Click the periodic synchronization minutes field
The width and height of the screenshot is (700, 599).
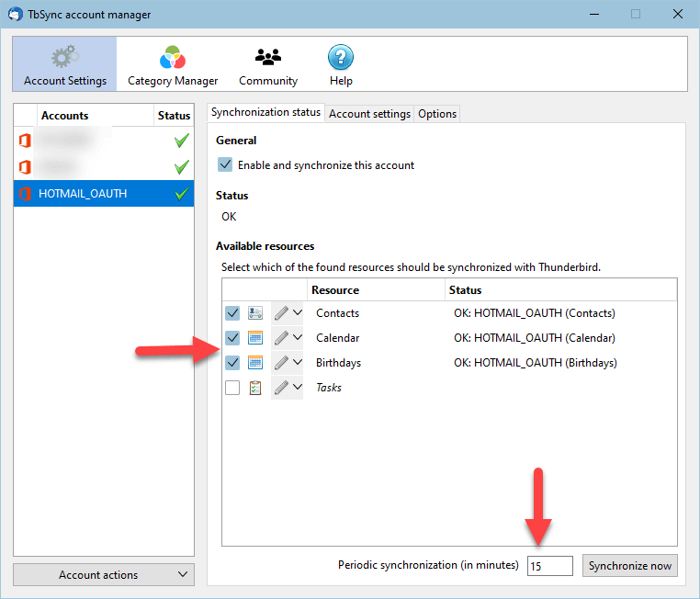549,566
